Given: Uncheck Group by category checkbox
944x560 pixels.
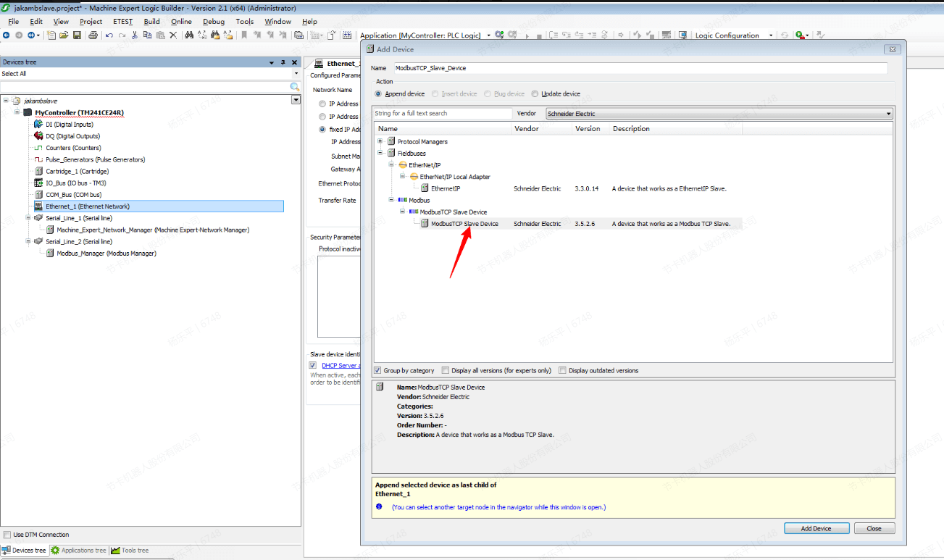Looking at the screenshot, I should (377, 370).
